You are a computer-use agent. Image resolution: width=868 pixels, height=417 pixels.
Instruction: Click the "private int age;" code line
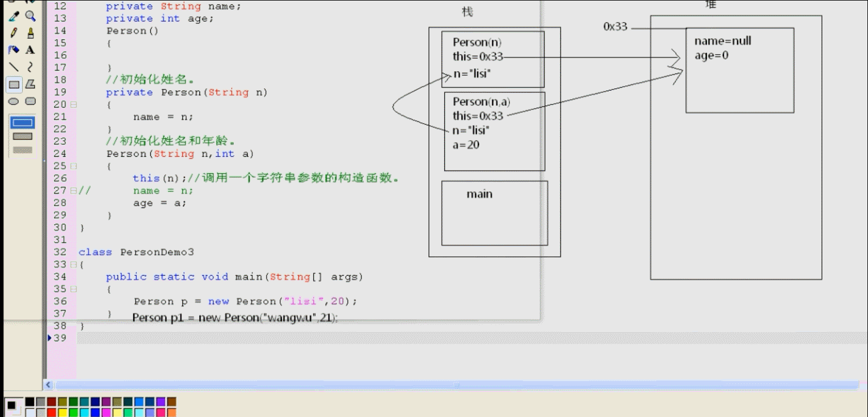click(160, 18)
